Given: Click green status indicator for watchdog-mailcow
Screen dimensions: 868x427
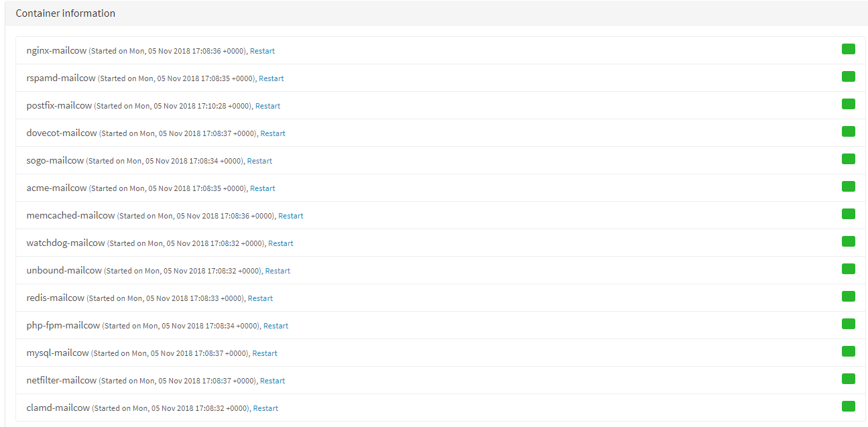Looking at the screenshot, I should pos(849,241).
